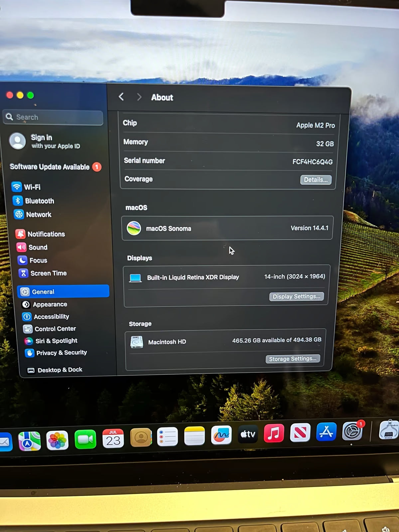
Task: Go back using the left chevron
Action: point(121,97)
